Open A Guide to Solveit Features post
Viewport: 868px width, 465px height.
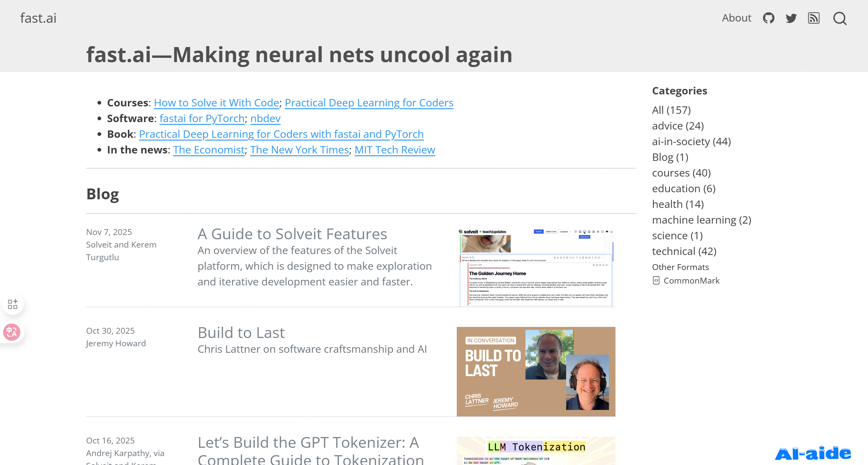pos(292,234)
